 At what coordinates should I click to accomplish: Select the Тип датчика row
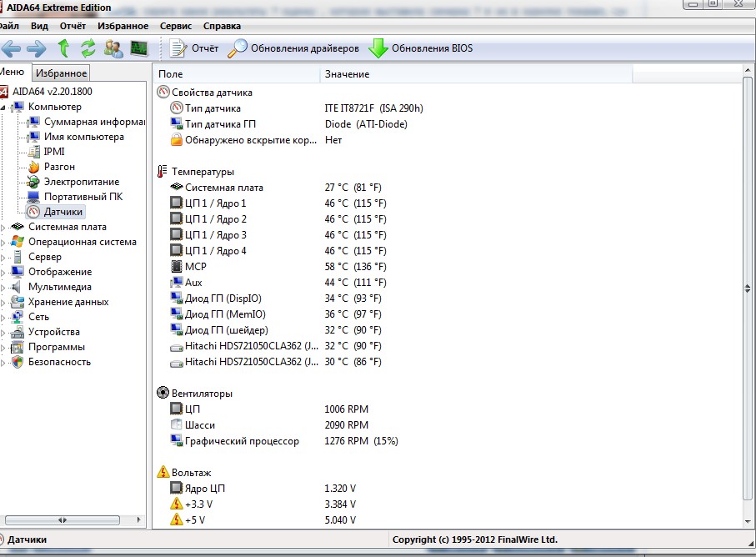click(297, 108)
